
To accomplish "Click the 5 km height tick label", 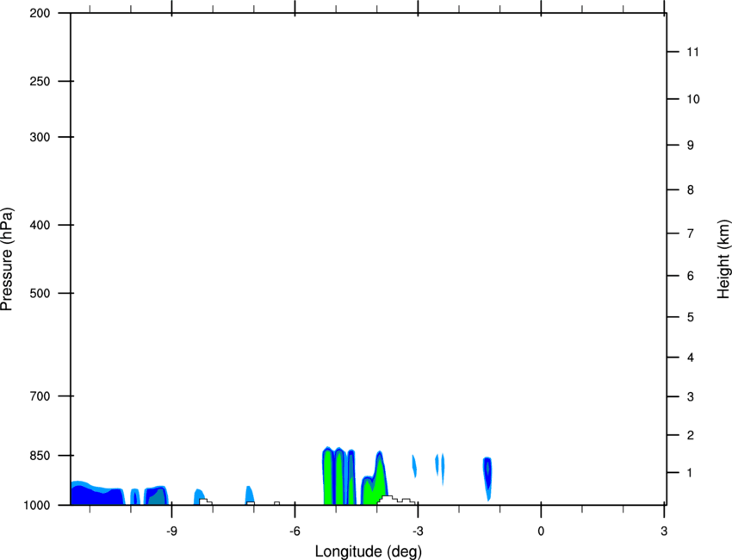I will tap(691, 318).
